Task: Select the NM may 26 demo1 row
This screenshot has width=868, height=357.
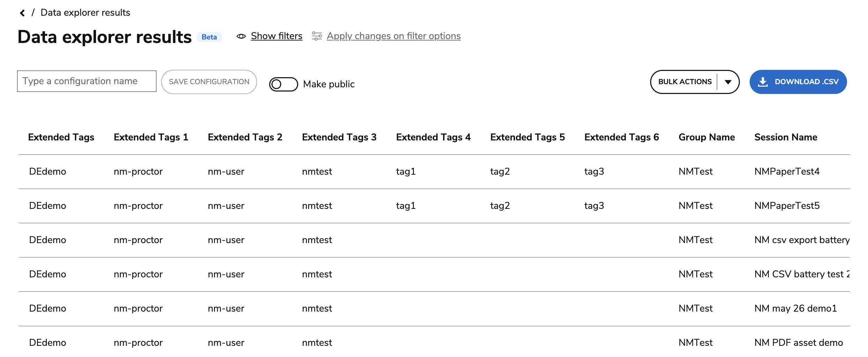Action: [x=434, y=308]
